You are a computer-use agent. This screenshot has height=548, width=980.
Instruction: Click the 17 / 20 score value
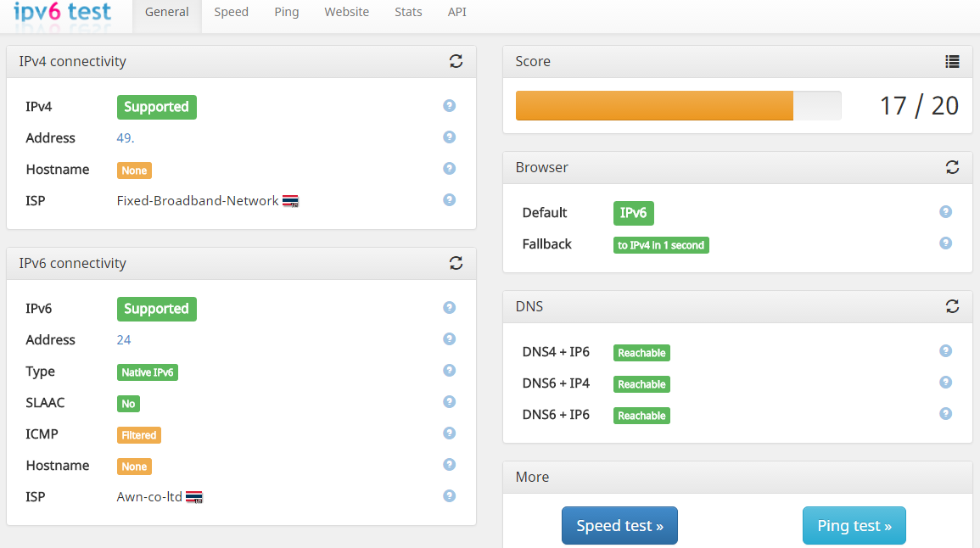coord(919,105)
